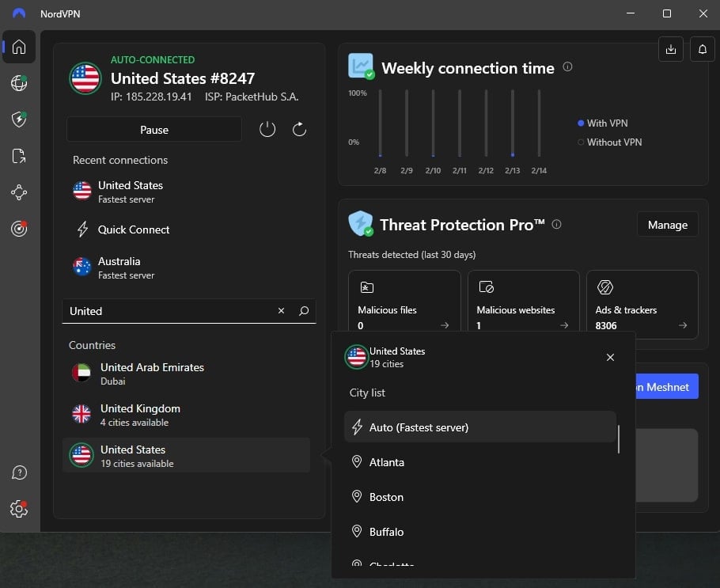Disconnect the VPN using the power icon
This screenshot has width=720, height=588.
pyautogui.click(x=267, y=129)
